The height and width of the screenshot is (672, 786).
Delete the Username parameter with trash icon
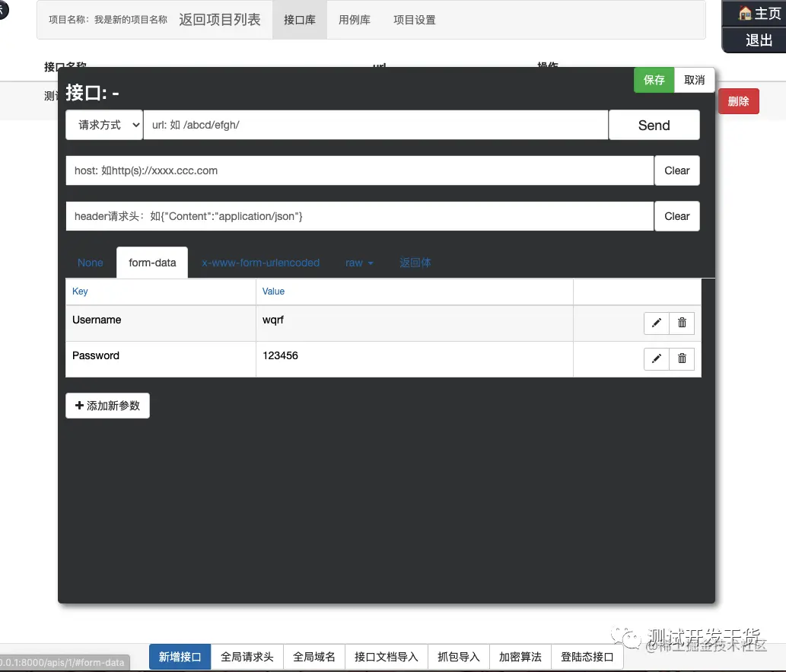(682, 323)
